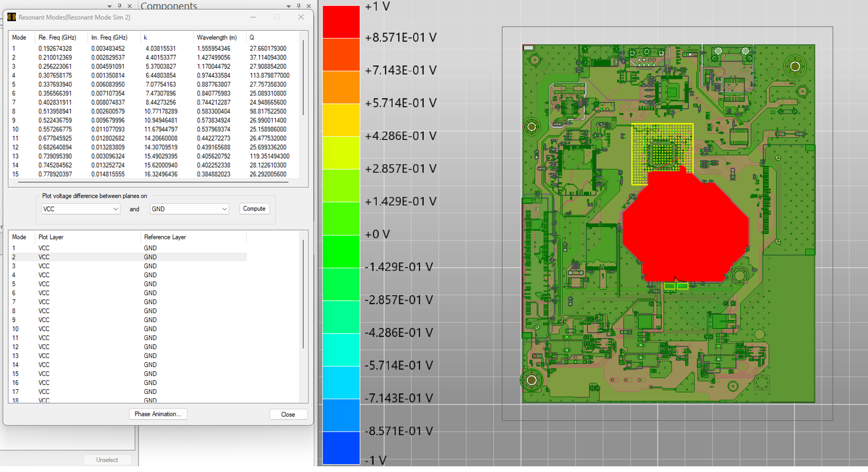Select mode 11 row with frequency 0.677845925
The width and height of the screenshot is (868, 472).
click(155, 138)
